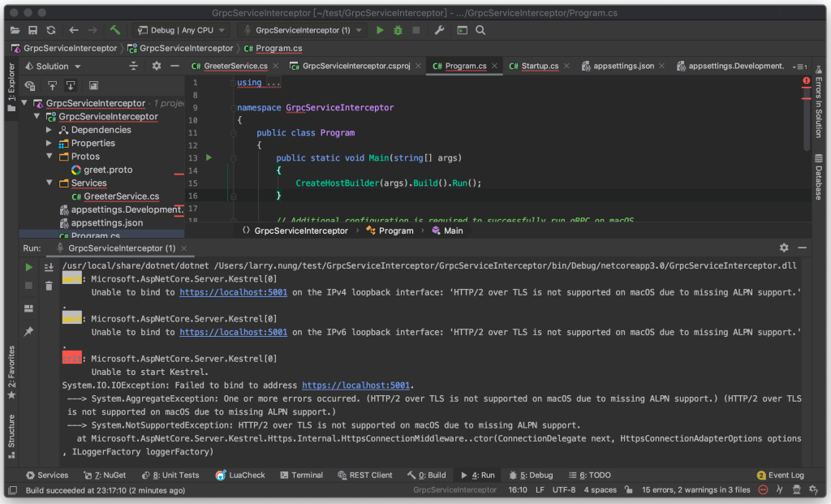This screenshot has width=831, height=504.
Task: Switch to the GrpcServiceInterceptor.csproj tab
Action: coord(355,66)
